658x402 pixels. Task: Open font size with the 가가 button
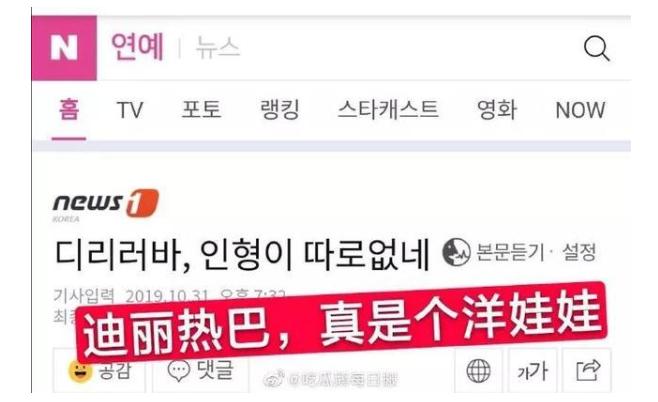(533, 371)
